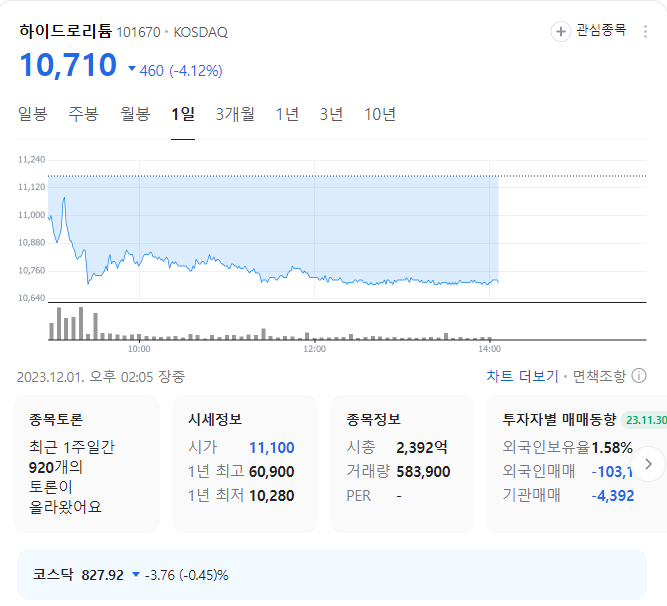Click the 외국인보유율 value 1.58%
This screenshot has height=606, width=667.
point(612,448)
